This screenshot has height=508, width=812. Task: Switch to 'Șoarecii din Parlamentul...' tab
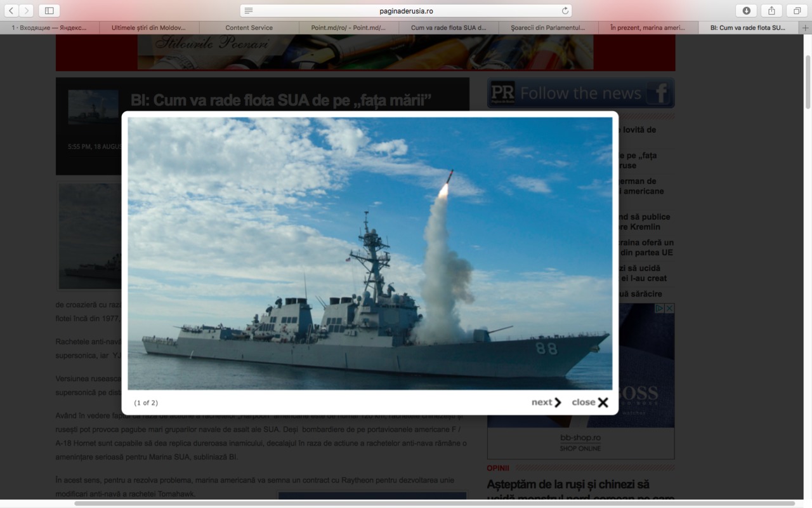[x=548, y=28]
